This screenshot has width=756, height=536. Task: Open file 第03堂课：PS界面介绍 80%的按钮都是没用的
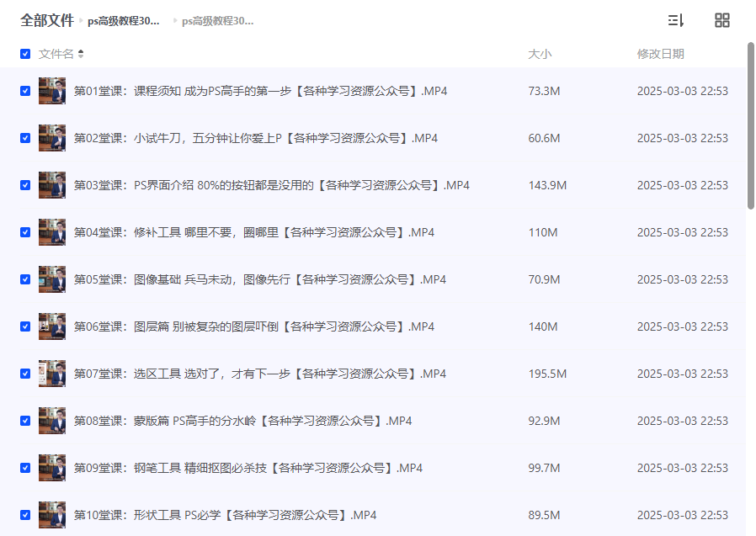pos(271,186)
